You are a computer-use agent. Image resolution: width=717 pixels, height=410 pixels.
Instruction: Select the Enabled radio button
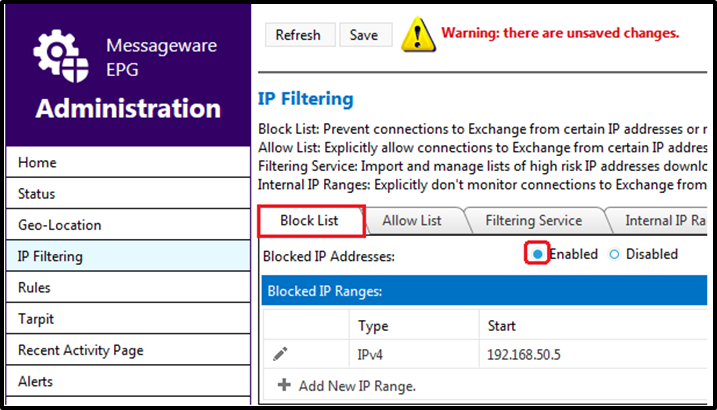(x=538, y=254)
